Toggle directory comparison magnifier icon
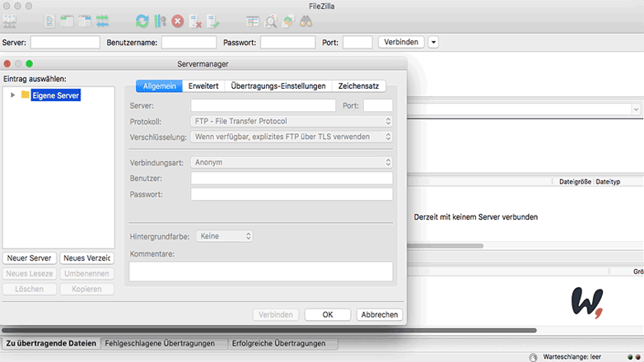This screenshot has width=644, height=362. click(x=271, y=21)
